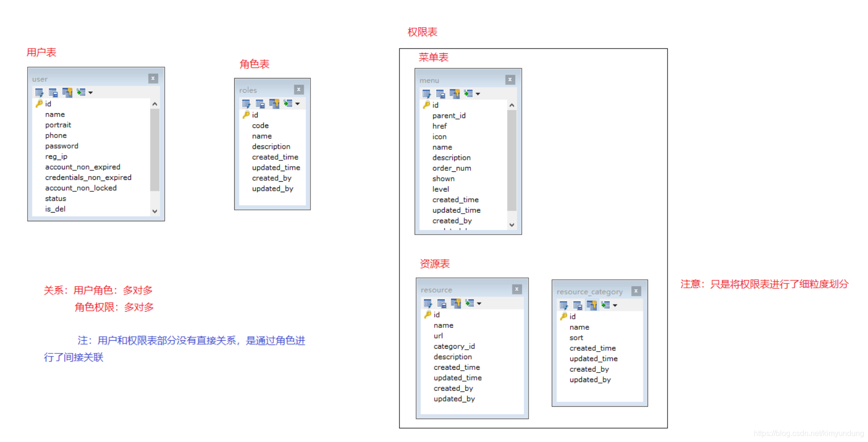Select the parent_id column in menu table
868x442 pixels.
click(449, 116)
